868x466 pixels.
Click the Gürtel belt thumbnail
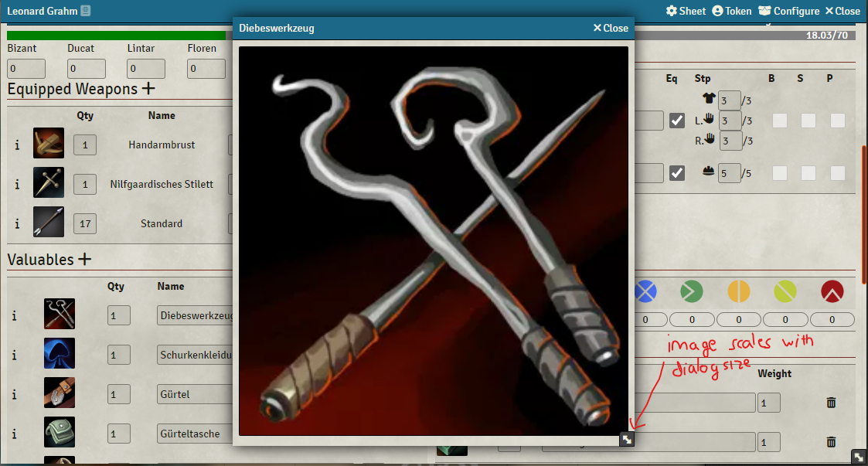(60, 393)
